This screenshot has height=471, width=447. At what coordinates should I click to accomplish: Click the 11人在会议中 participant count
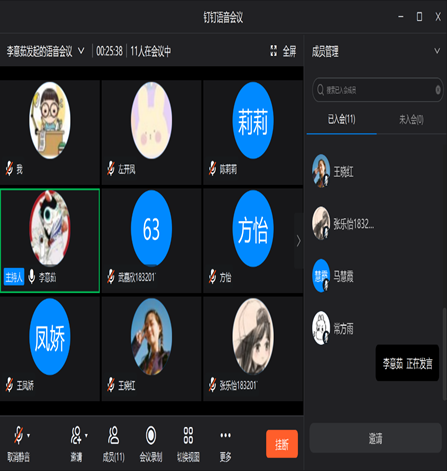(151, 51)
